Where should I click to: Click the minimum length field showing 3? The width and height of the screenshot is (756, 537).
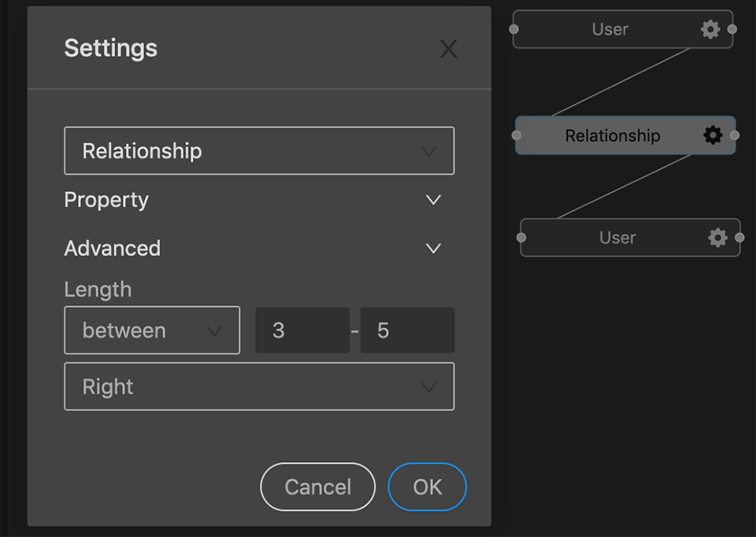point(302,331)
